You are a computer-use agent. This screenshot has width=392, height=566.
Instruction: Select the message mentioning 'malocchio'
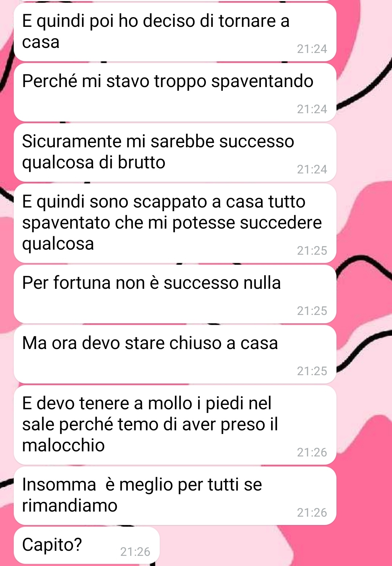pyautogui.click(x=175, y=425)
